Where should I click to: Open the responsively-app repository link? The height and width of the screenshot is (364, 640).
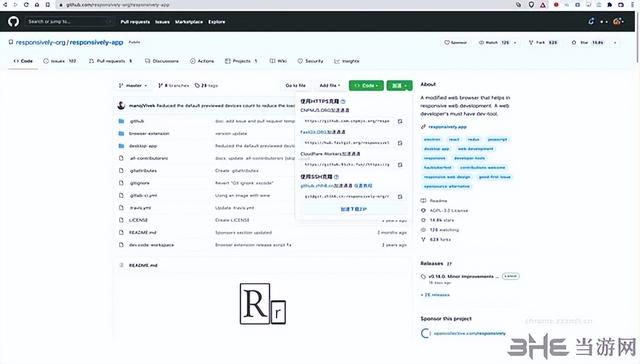(96, 42)
